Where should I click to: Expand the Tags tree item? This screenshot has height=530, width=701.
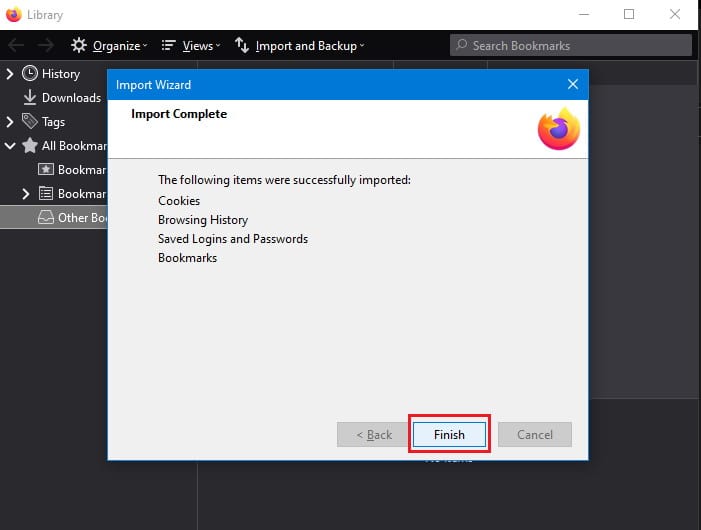tap(10, 122)
